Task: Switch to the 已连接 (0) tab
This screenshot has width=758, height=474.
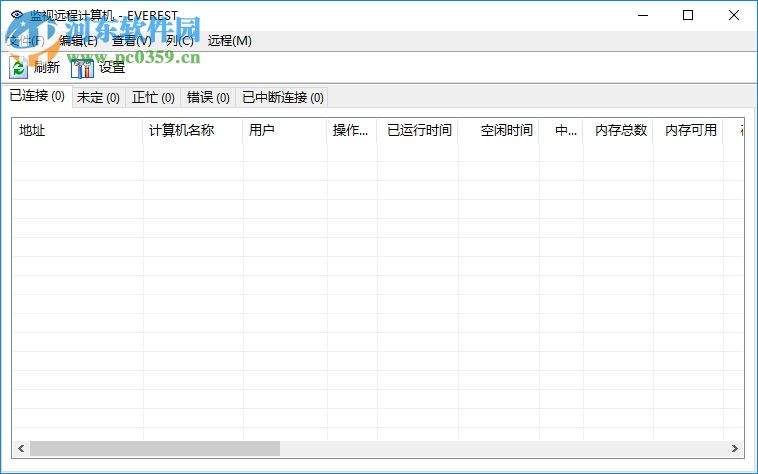Action: [x=37, y=96]
